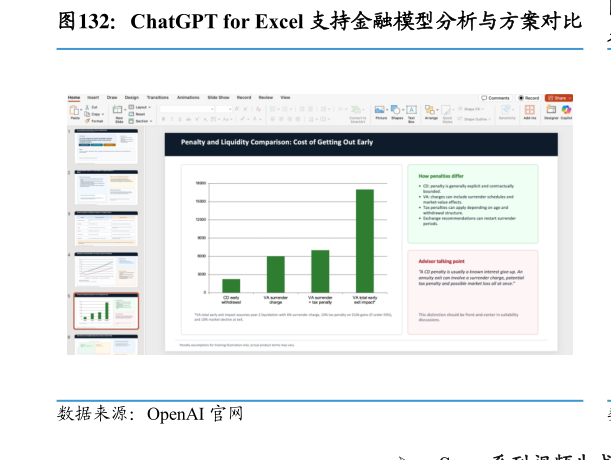Click the Decrease Font Size icon
The image size is (611, 460).
(245, 109)
